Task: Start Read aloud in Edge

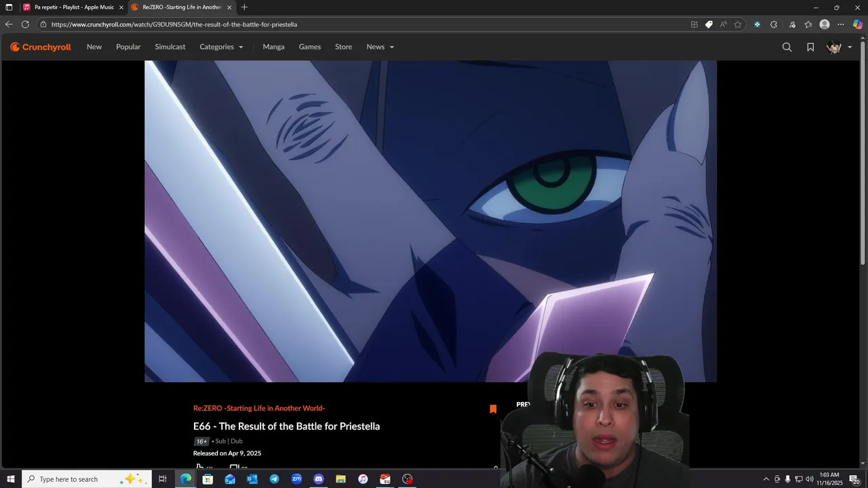Action: point(724,24)
